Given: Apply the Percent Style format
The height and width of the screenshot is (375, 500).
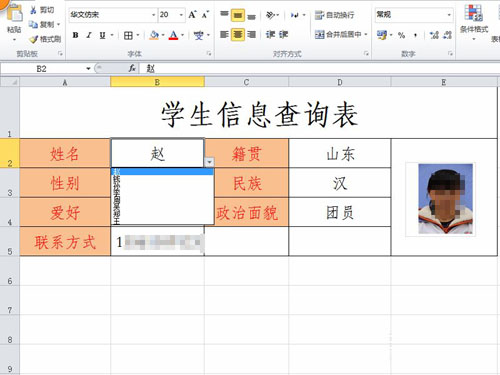Looking at the screenshot, I should [x=401, y=35].
